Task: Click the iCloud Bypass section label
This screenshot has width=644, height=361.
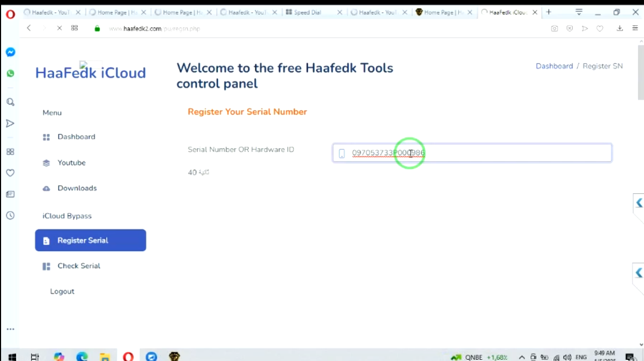Action: click(x=67, y=216)
